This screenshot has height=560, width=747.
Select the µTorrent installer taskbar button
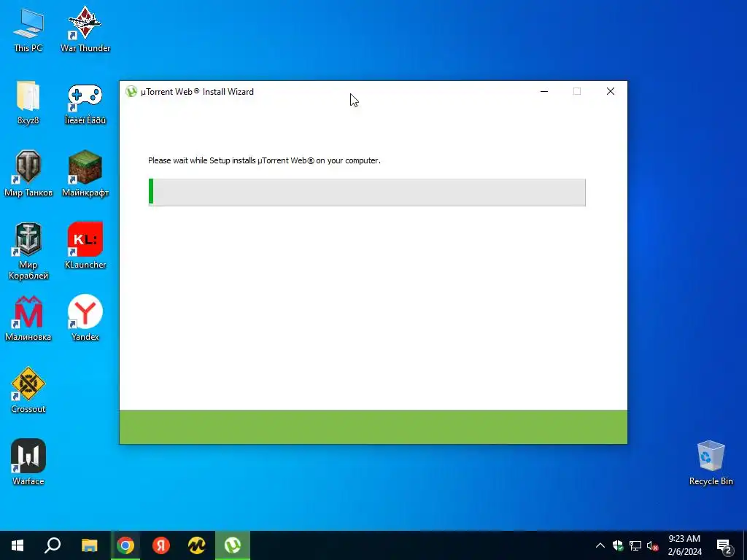click(x=233, y=545)
